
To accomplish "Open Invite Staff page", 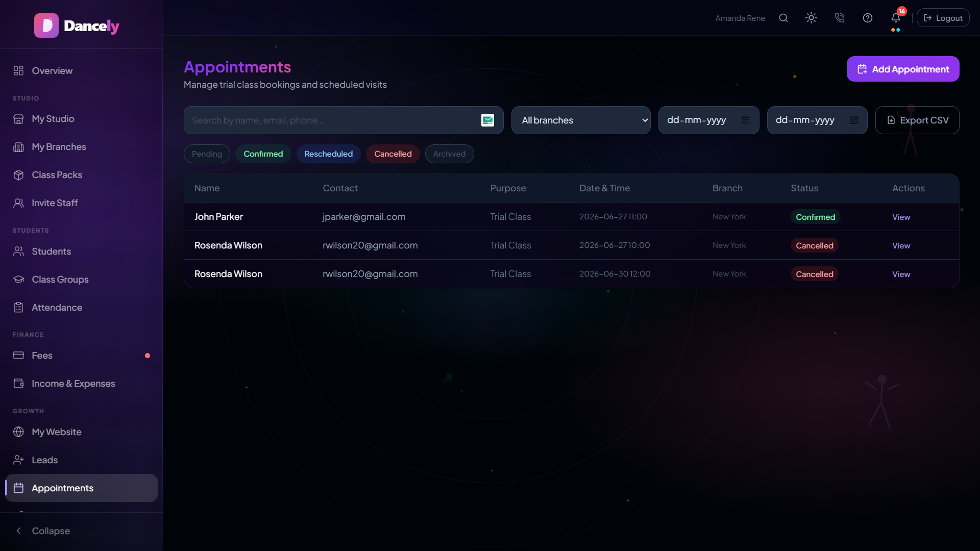I will click(82, 203).
